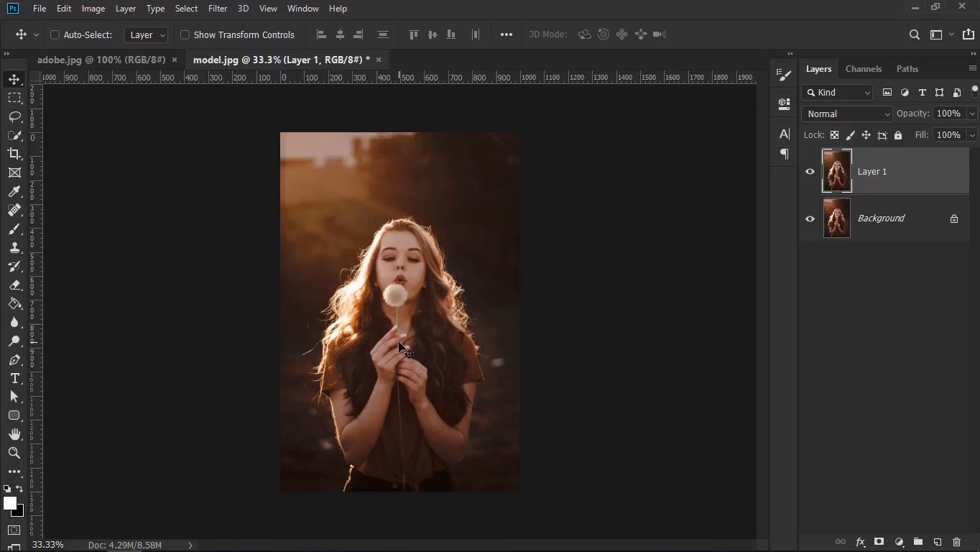This screenshot has height=552, width=980.
Task: Open the Filter menu
Action: tap(217, 9)
